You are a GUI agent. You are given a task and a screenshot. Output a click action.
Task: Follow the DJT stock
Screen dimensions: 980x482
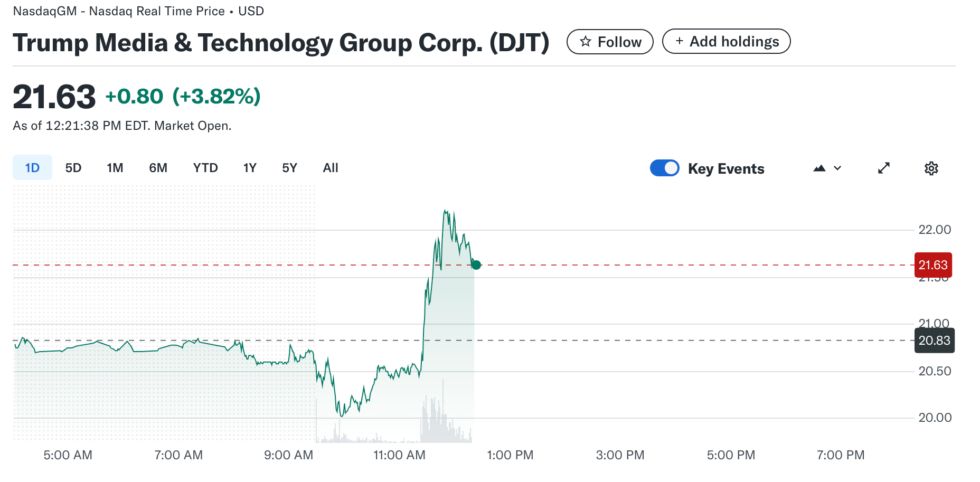tap(610, 42)
